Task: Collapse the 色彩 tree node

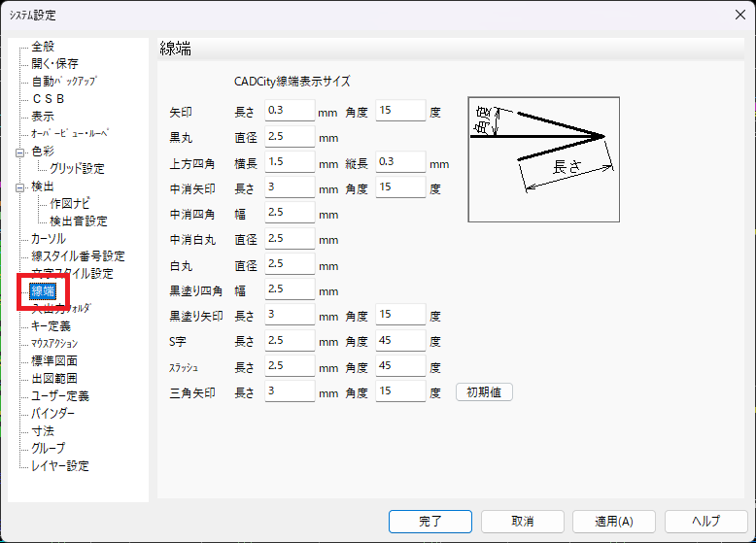Action: click(19, 153)
